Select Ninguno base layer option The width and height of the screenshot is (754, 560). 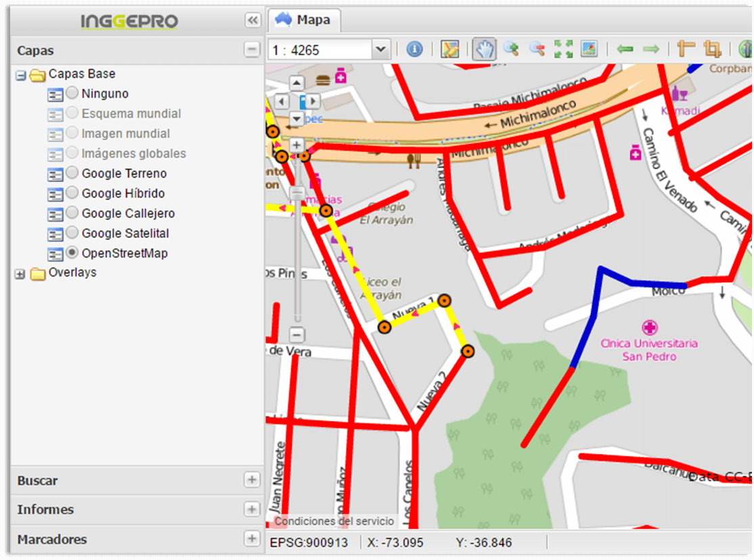(x=72, y=93)
